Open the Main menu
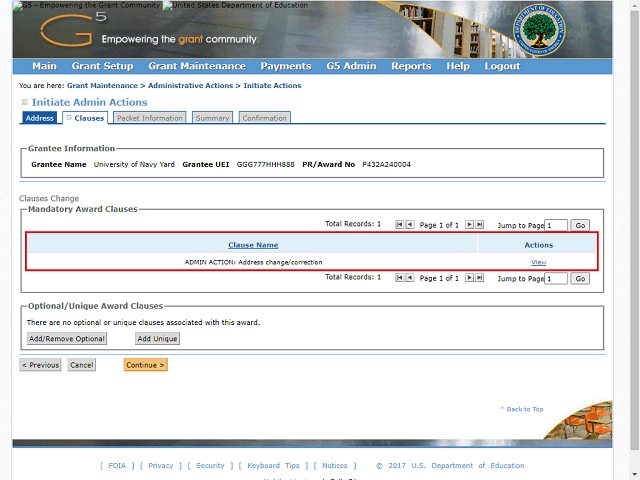Image resolution: width=640 pixels, height=480 pixels. tap(44, 66)
